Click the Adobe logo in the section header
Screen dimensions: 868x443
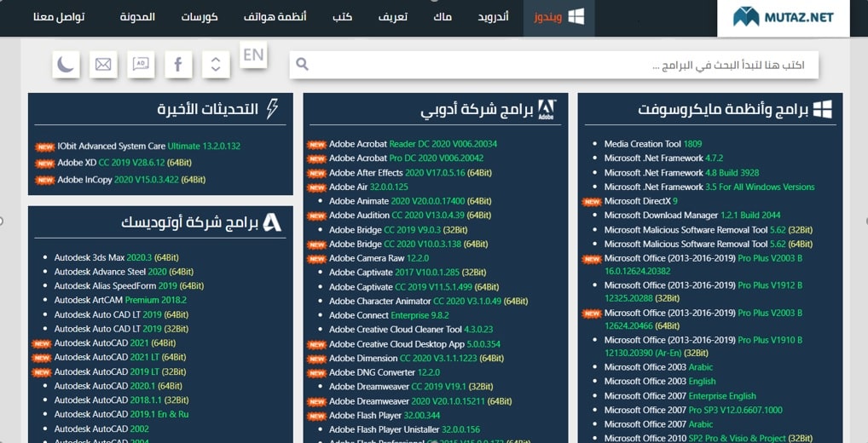pos(547,110)
